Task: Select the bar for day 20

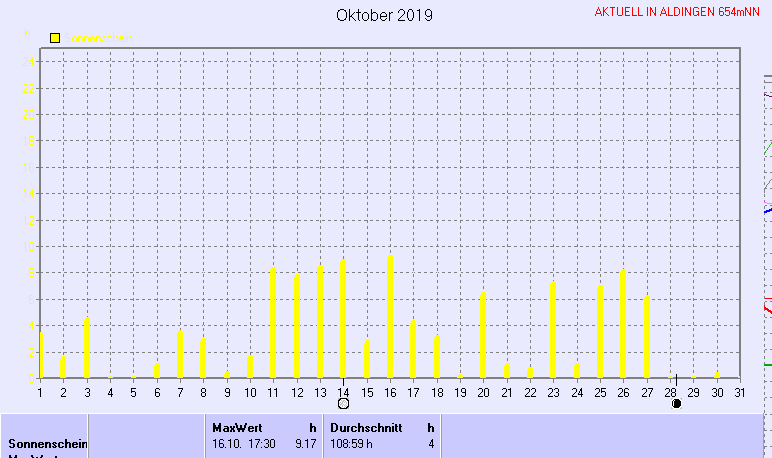Action: [x=483, y=334]
